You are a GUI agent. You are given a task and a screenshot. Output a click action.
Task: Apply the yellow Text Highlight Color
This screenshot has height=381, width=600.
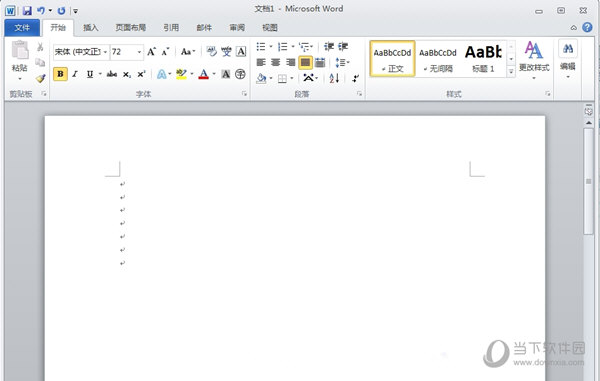(x=181, y=74)
